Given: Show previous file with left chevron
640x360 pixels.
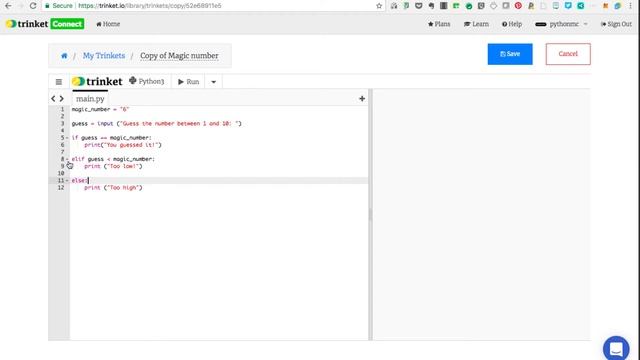Looking at the screenshot, I should 53,99.
